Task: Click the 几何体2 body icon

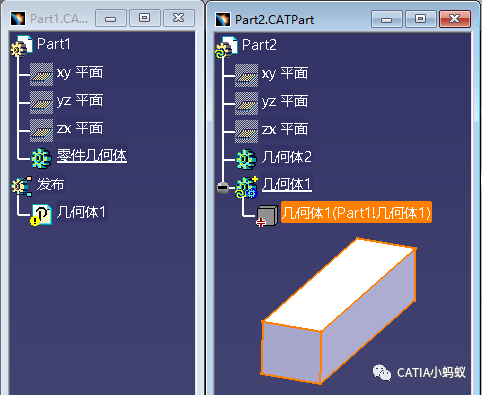Action: click(246, 159)
